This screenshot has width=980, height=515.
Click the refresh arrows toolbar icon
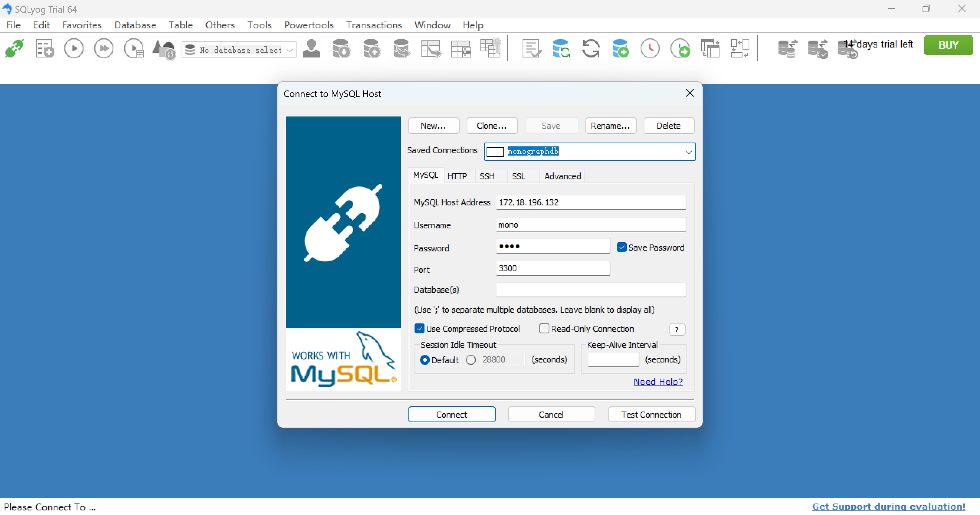[x=590, y=49]
